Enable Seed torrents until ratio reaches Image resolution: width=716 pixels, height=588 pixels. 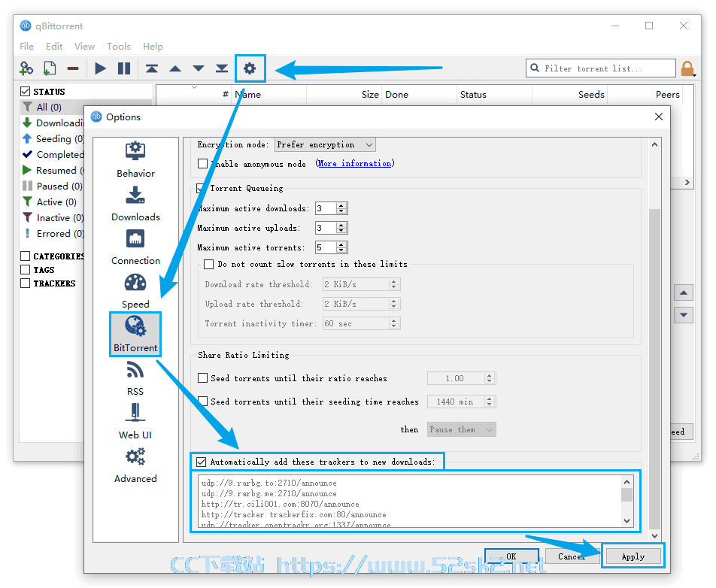[x=202, y=378]
